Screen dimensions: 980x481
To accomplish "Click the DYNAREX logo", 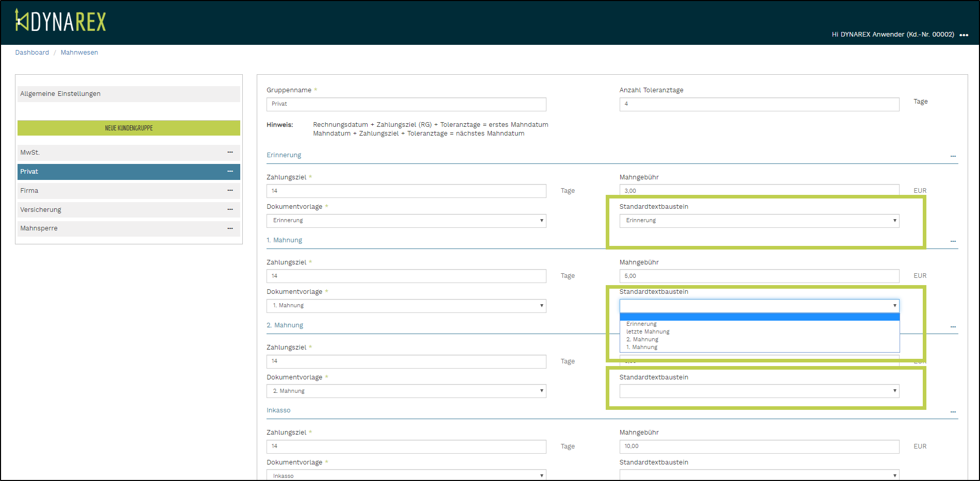I will tap(60, 22).
